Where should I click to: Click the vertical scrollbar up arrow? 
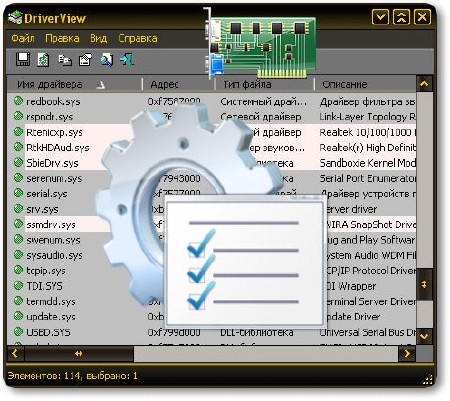click(x=424, y=84)
